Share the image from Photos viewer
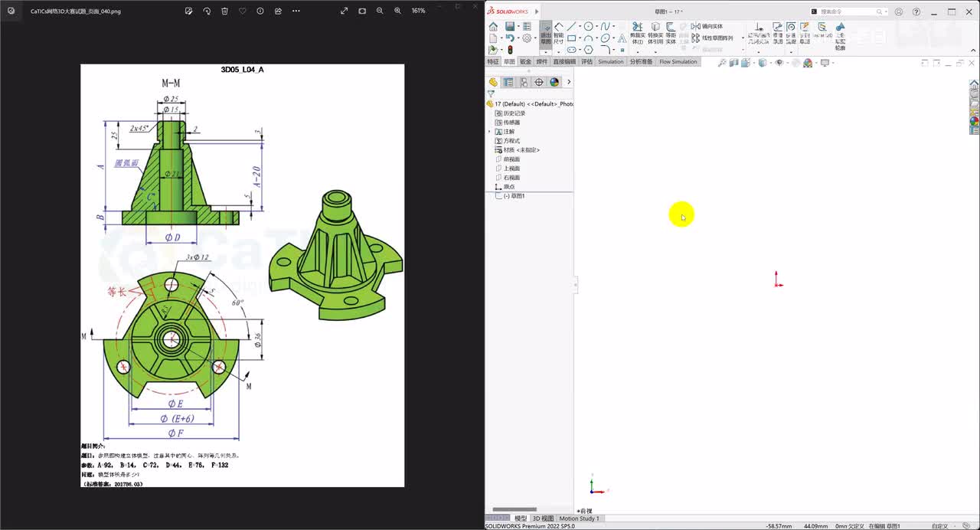This screenshot has height=530, width=980. click(x=278, y=11)
